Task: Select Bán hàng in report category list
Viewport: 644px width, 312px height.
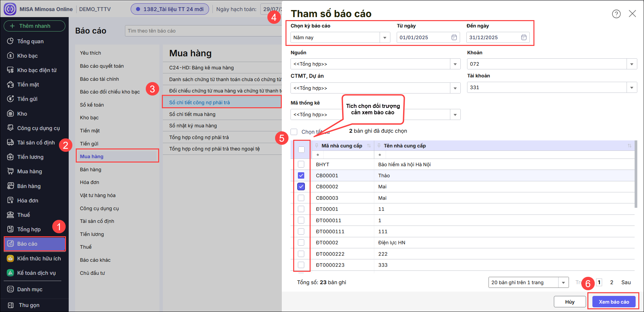Action: 90,170
